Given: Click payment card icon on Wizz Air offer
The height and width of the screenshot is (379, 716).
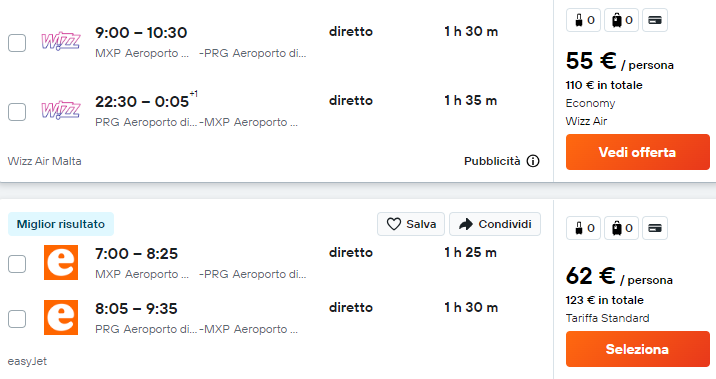Looking at the screenshot, I should (655, 20).
